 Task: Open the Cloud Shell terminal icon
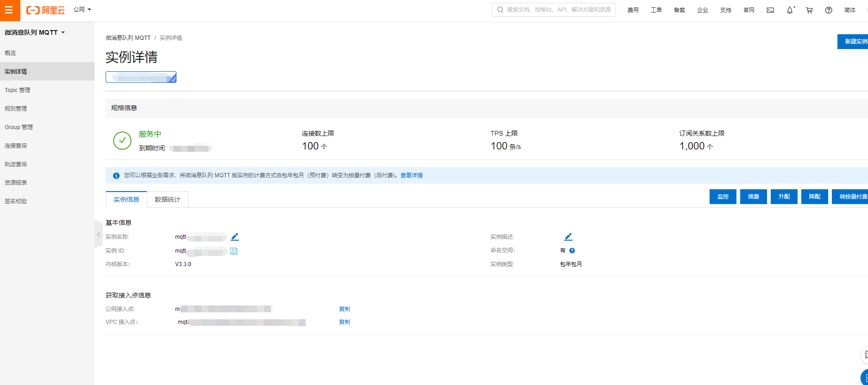point(770,10)
